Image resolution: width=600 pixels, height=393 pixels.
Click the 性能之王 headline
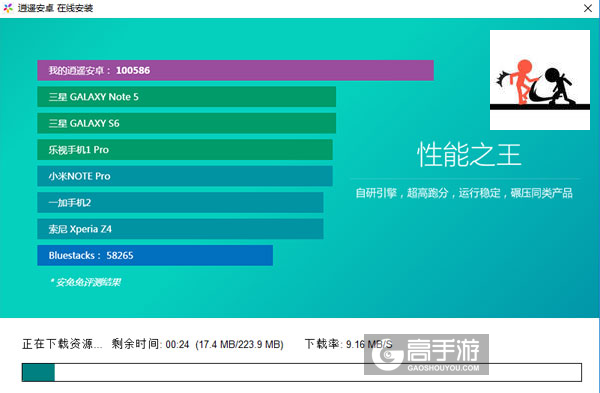pos(469,155)
